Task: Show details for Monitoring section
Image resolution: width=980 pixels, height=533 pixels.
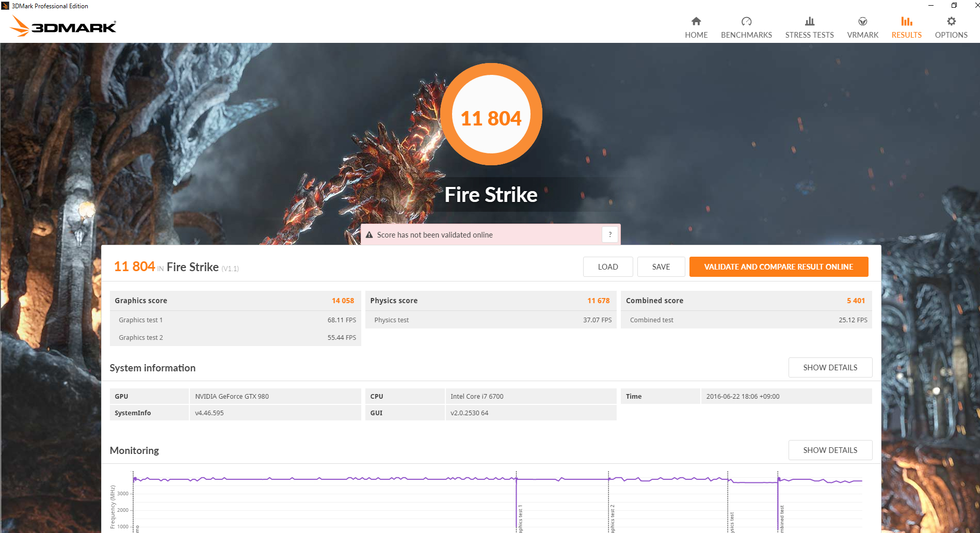Action: [x=830, y=450]
